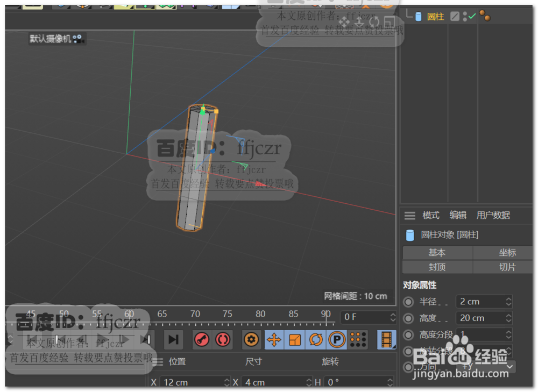
Task: Record a keyframe with the red key icon
Action: tap(201, 339)
